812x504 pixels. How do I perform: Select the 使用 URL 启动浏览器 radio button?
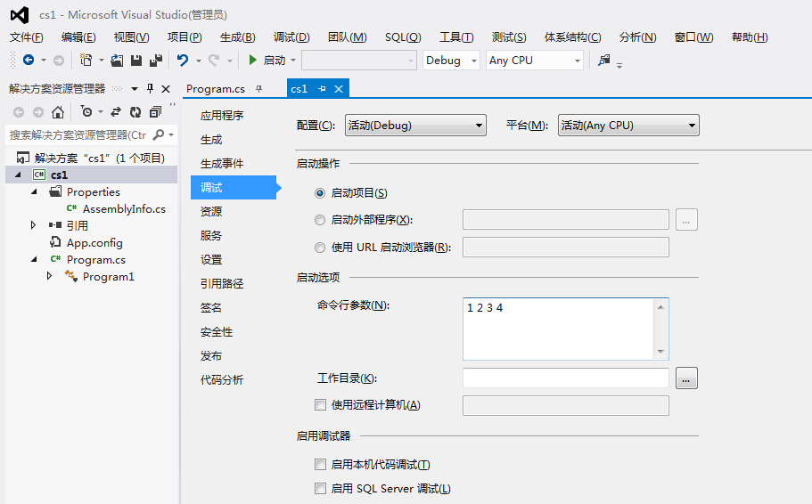[x=320, y=248]
